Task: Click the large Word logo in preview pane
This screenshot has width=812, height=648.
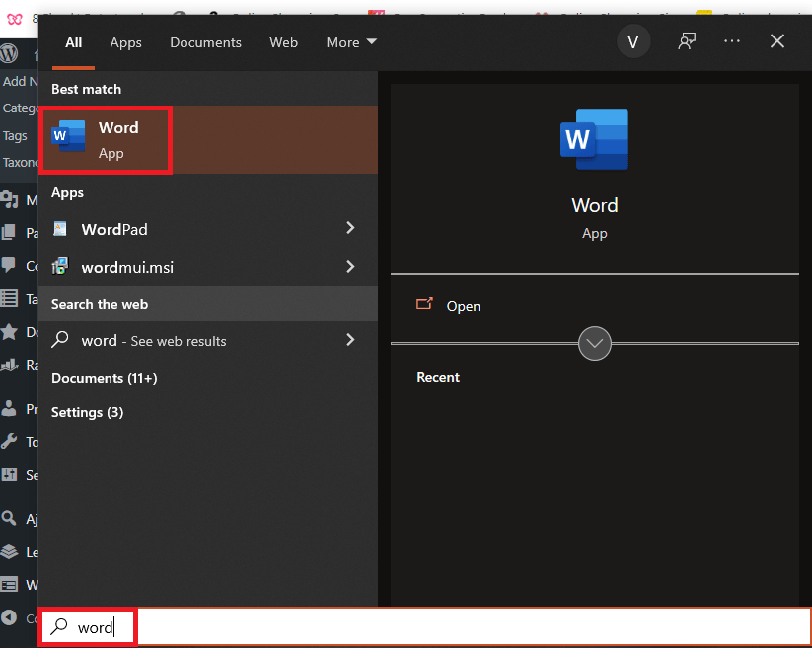Action: point(594,140)
